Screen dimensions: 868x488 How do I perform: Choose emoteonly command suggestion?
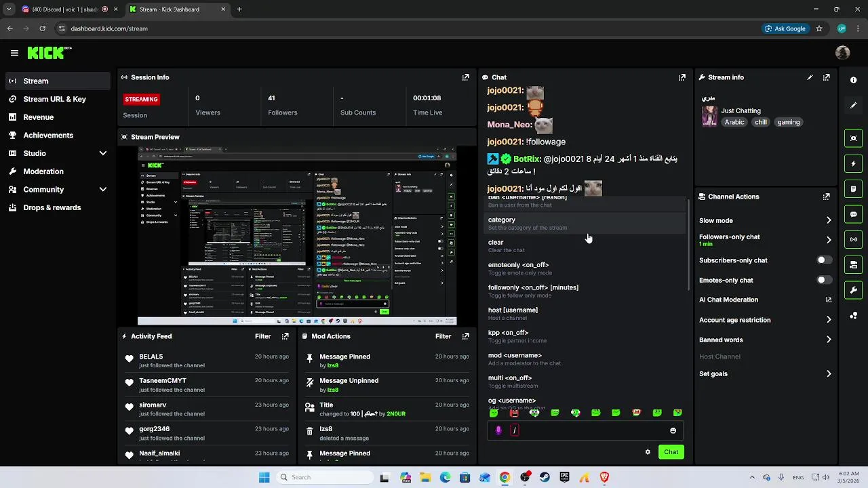click(x=586, y=268)
